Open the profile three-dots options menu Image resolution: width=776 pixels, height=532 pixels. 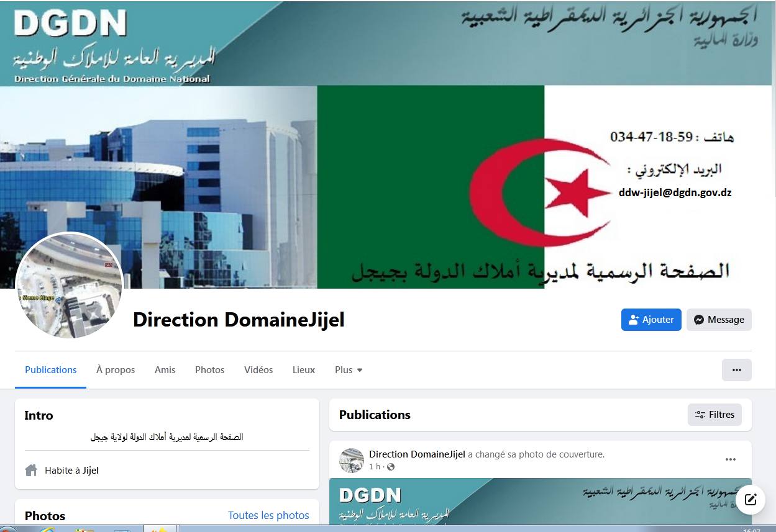[737, 370]
